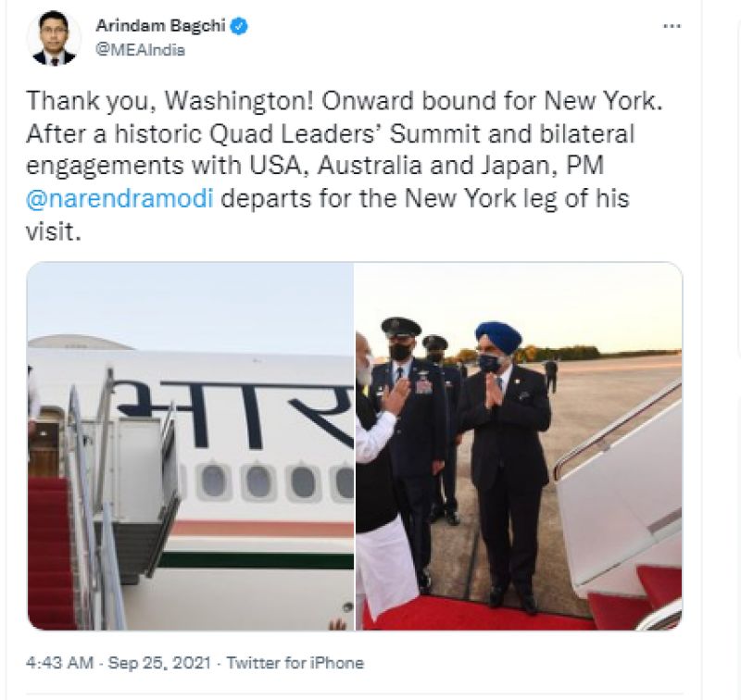This screenshot has height=700, width=741.
Task: Open the left photo of the aircraft
Action: [x=191, y=446]
